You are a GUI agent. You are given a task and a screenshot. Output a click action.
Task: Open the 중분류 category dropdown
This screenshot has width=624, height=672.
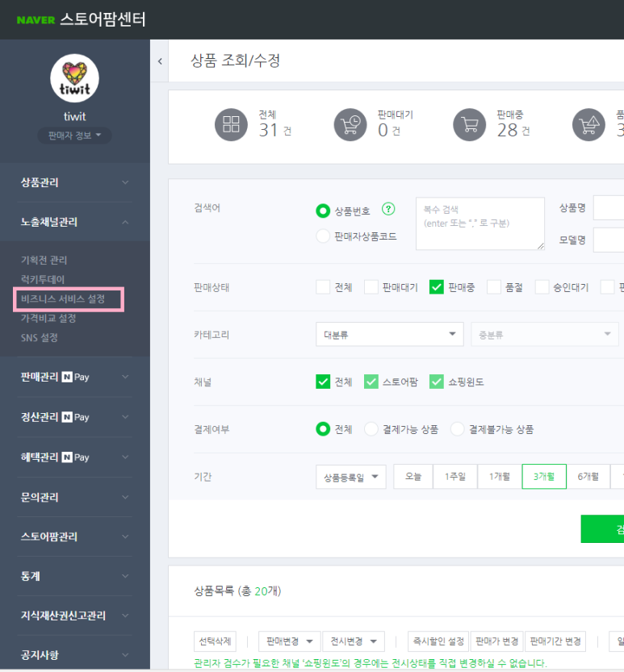pyautogui.click(x=545, y=334)
